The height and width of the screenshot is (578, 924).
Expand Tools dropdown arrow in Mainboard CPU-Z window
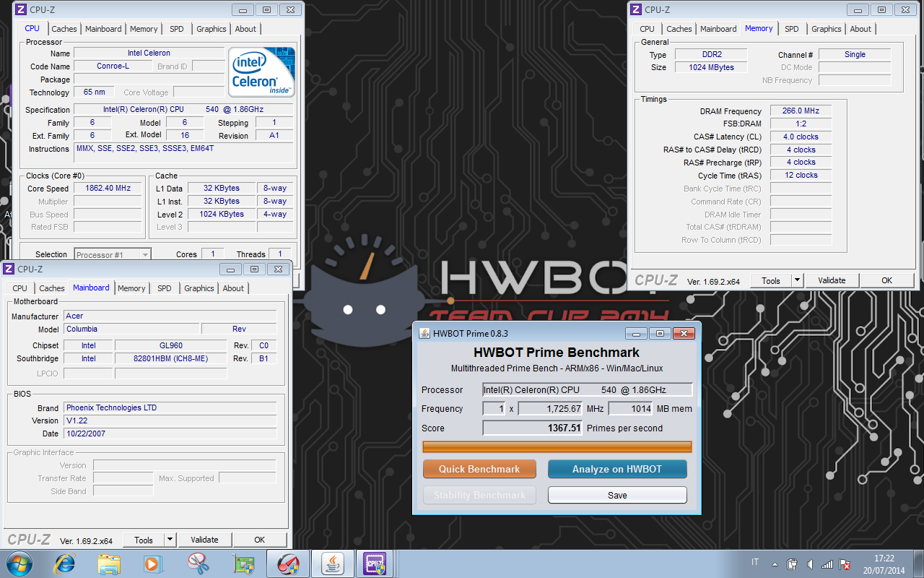170,540
